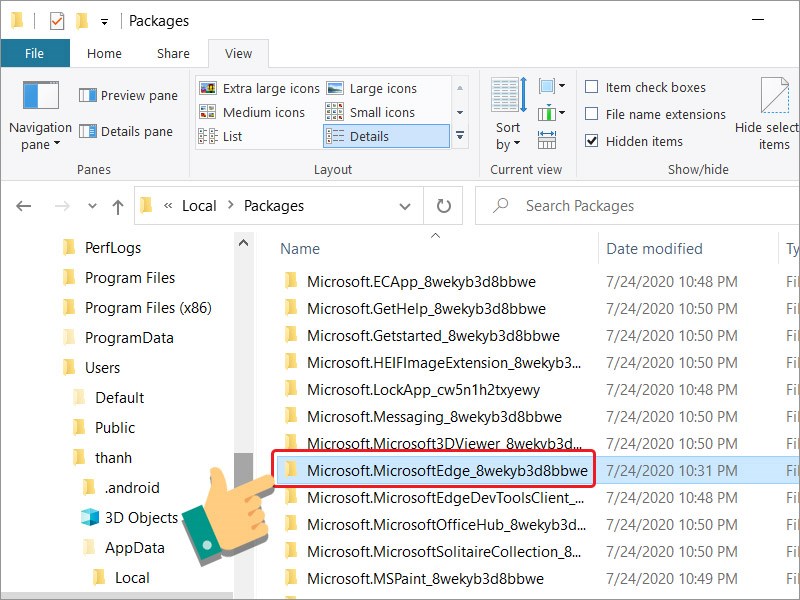This screenshot has width=800, height=600.
Task: Click the navigation pane scrollbar thumb
Action: 243,469
